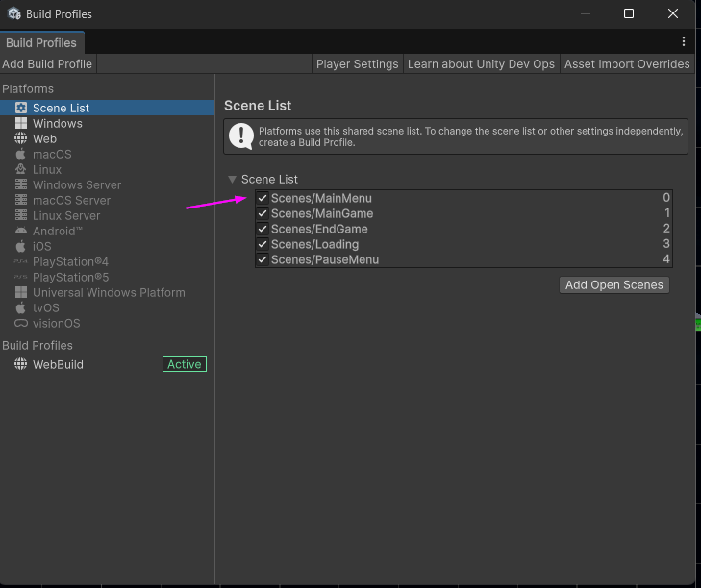This screenshot has width=701, height=588.
Task: Click the Linux penguin icon
Action: pyautogui.click(x=20, y=169)
